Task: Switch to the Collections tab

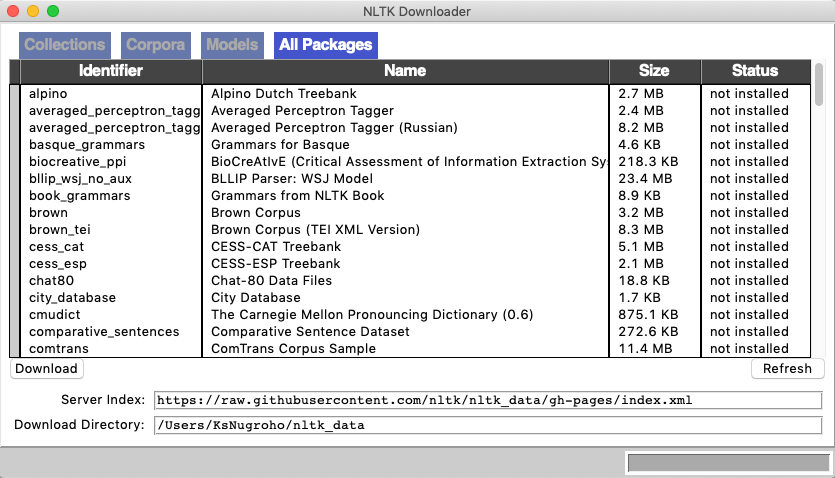Action: pyautogui.click(x=65, y=45)
